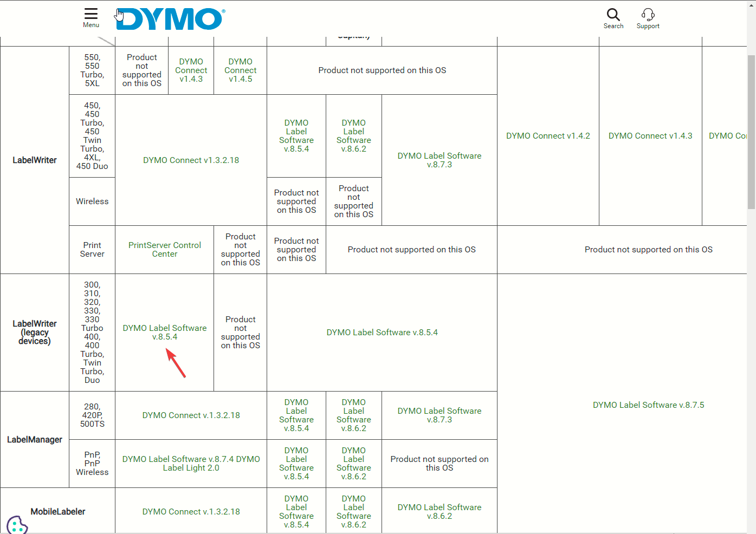Select wide 'Product not supported' cell in 550 row

[382, 70]
